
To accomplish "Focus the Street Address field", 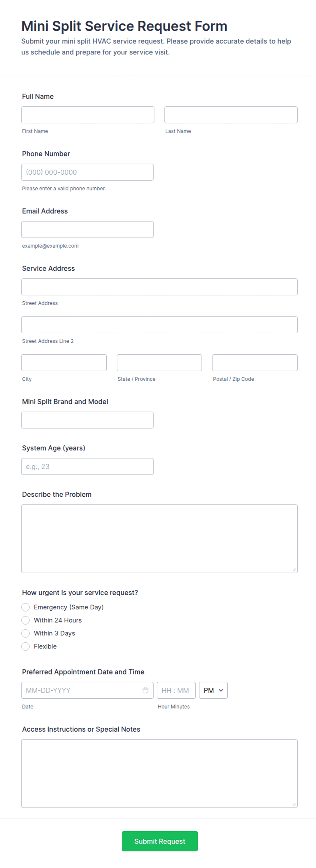I will [x=159, y=287].
